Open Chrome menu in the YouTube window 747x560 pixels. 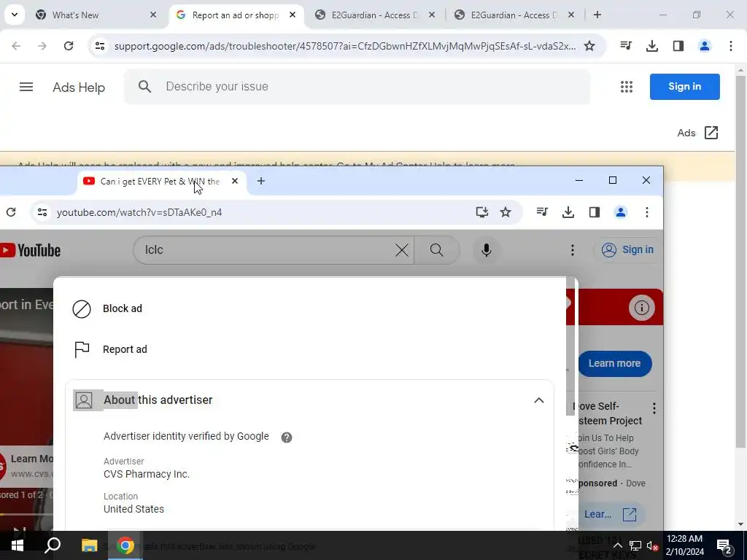[646, 212]
